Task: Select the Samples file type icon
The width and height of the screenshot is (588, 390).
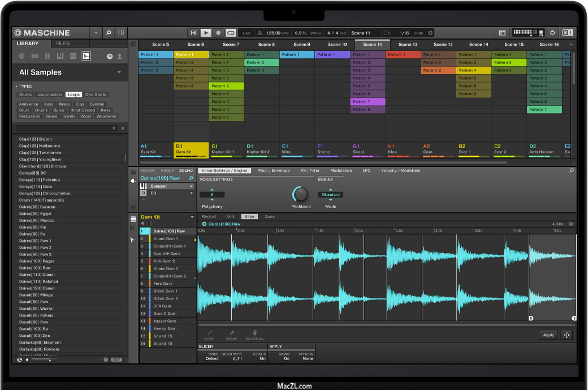Action: coord(85,56)
